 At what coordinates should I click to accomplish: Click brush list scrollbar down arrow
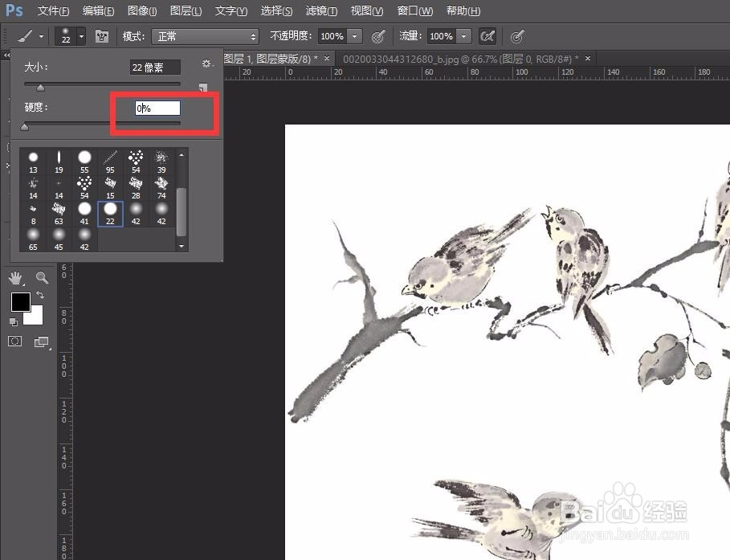[x=181, y=246]
